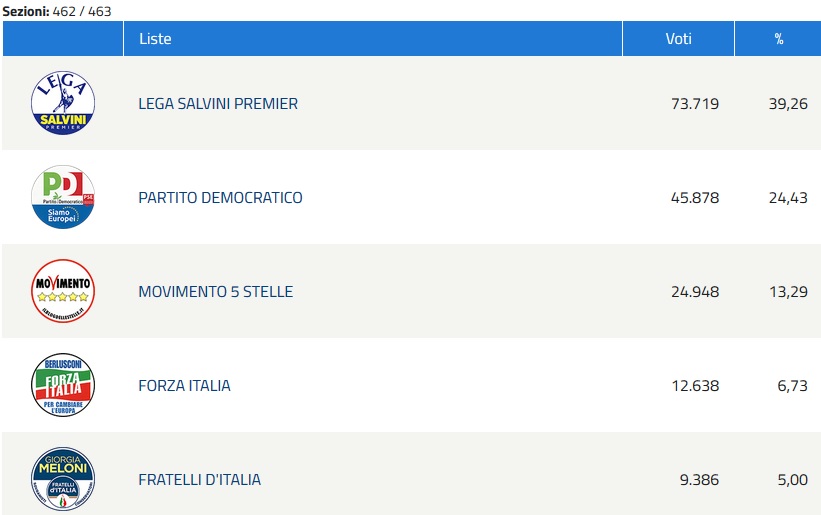This screenshot has width=821, height=515.
Task: Click Fratelli d'Italia's 5,00 percentage
Action: click(791, 479)
